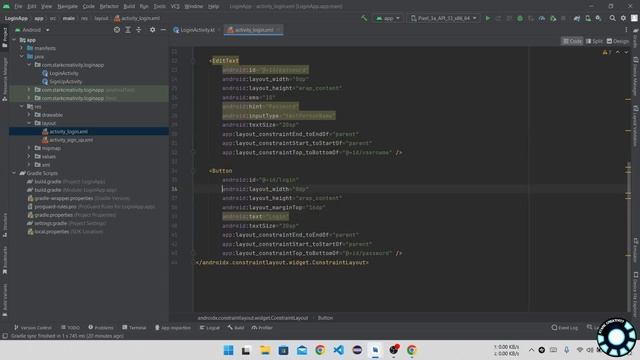
Task: Expand the values folder
Action: click(29, 156)
